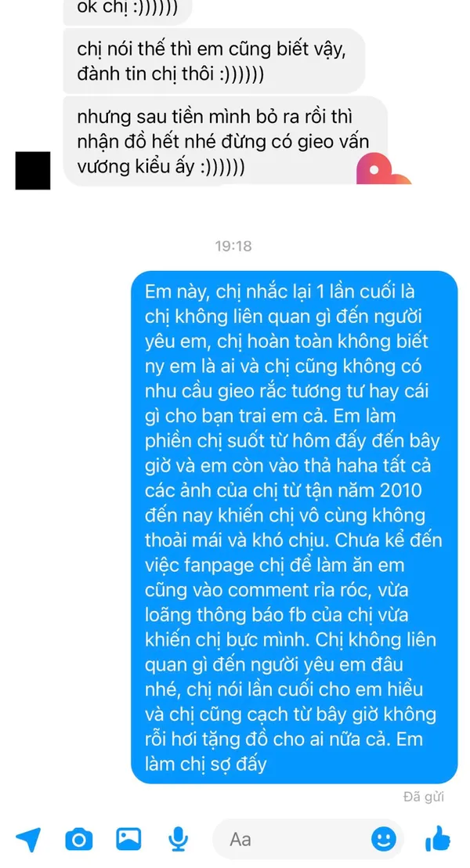Tap the 'nhưng sau tiền mình bỏ ra' message

click(226, 141)
